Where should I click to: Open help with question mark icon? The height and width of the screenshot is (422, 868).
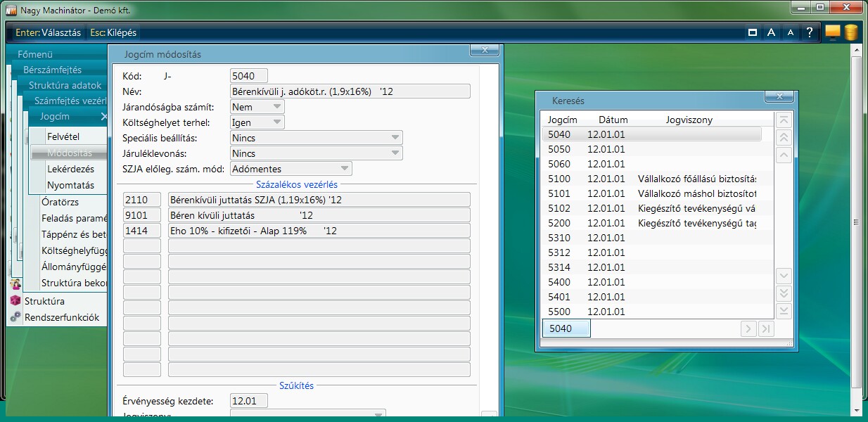point(810,32)
